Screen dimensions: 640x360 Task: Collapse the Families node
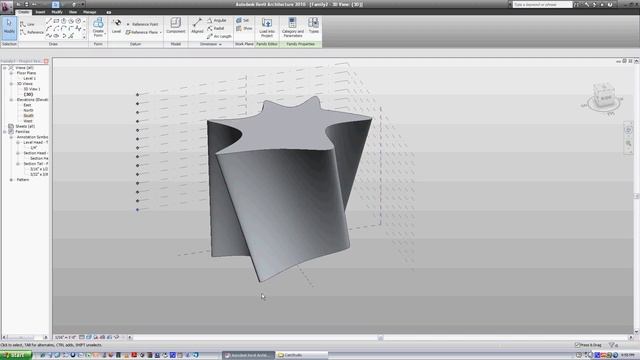(x=4, y=132)
